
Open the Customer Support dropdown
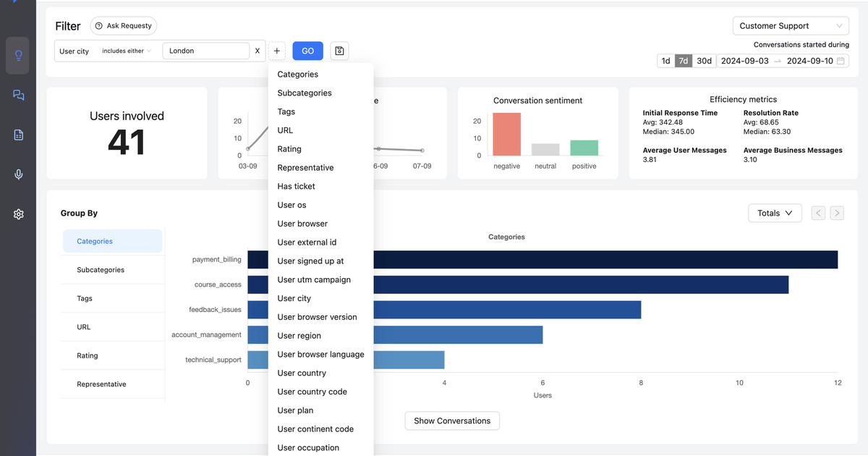tap(791, 26)
